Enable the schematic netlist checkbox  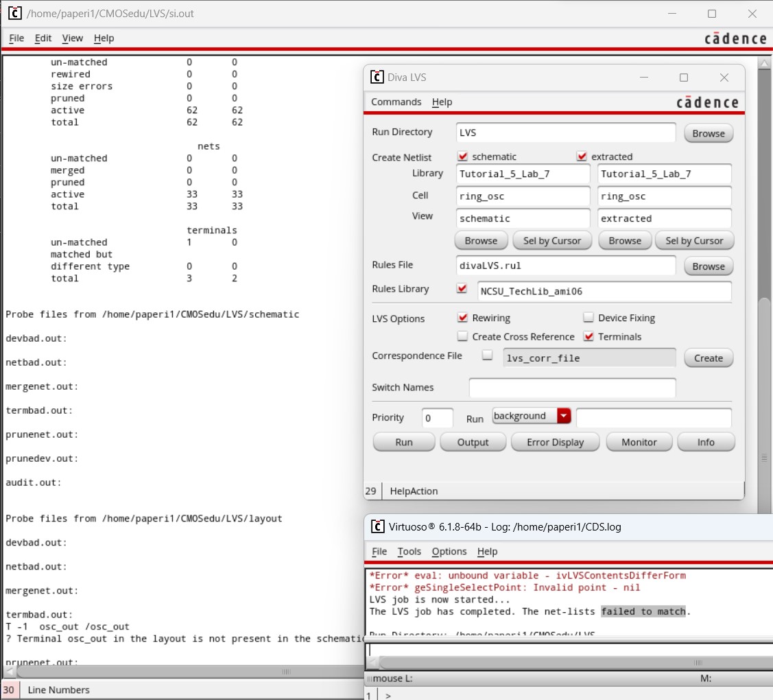coord(463,156)
